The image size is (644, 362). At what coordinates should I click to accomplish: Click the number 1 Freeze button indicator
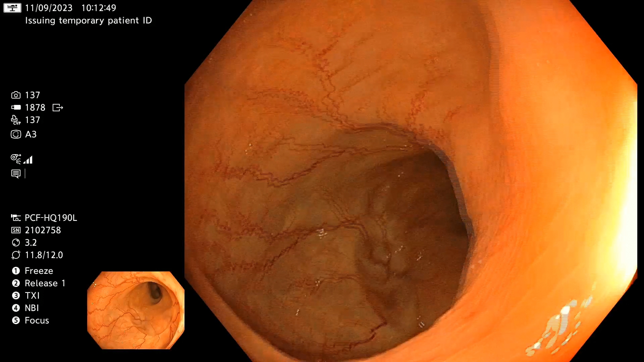click(16, 271)
